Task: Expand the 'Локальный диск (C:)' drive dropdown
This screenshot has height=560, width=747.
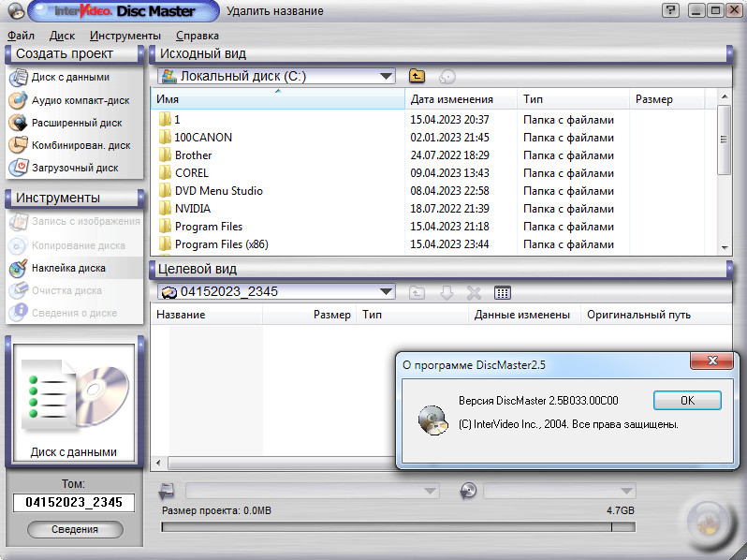Action: coord(387,77)
